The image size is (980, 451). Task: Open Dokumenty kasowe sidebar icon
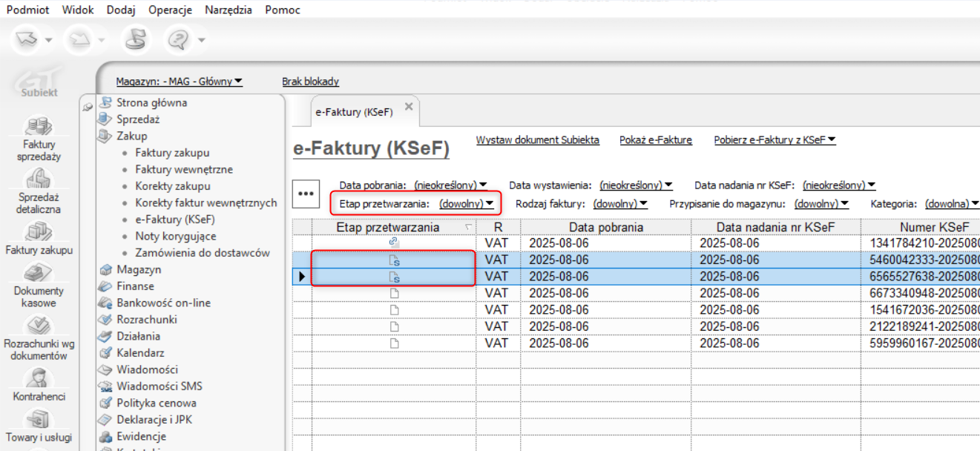(39, 274)
